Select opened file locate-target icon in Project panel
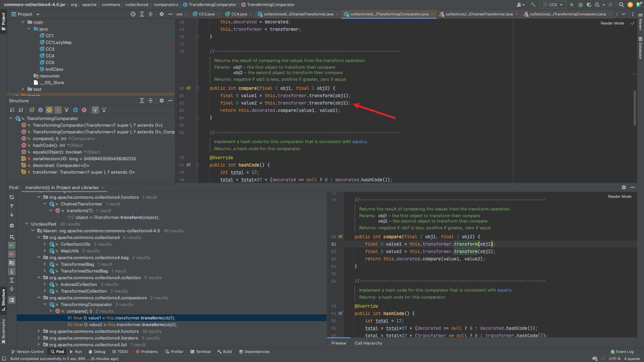This screenshot has height=362, width=644. [x=133, y=14]
